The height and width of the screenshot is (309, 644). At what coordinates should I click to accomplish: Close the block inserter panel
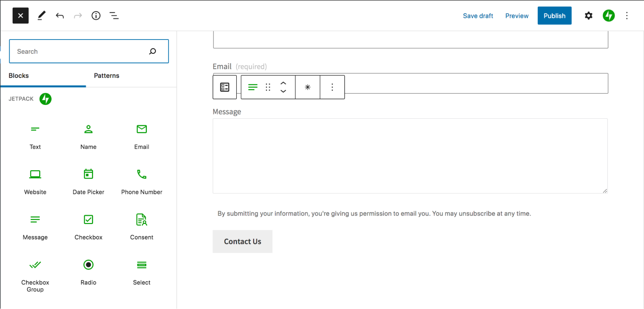[21, 15]
